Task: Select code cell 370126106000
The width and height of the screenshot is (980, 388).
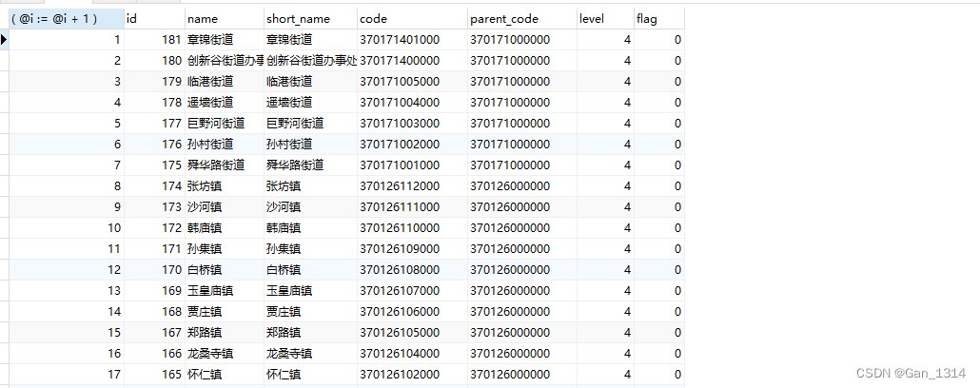Action: (413, 312)
